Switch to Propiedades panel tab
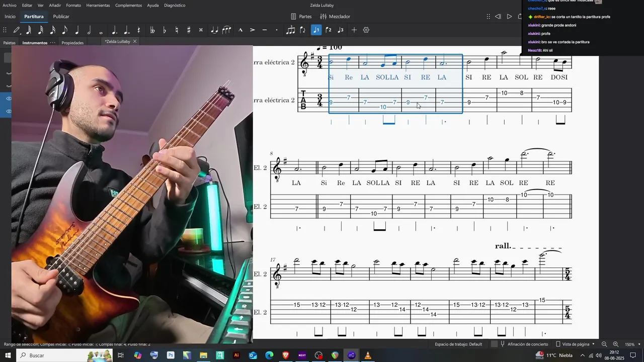 (x=72, y=43)
